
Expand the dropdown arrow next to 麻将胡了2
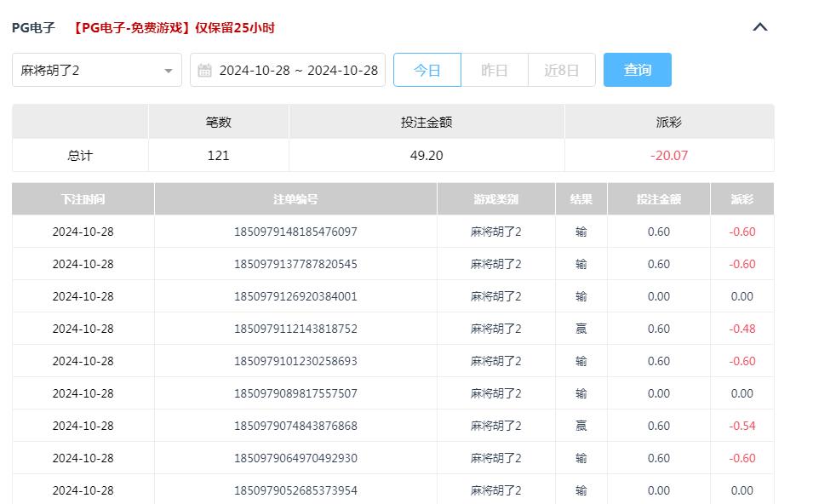tap(167, 70)
